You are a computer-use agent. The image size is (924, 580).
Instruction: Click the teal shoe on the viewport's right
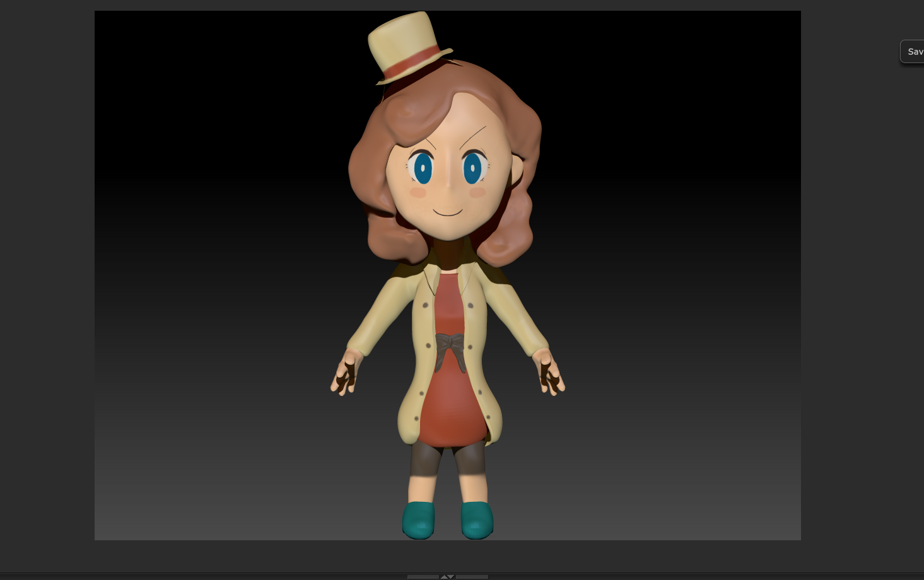pyautogui.click(x=477, y=519)
